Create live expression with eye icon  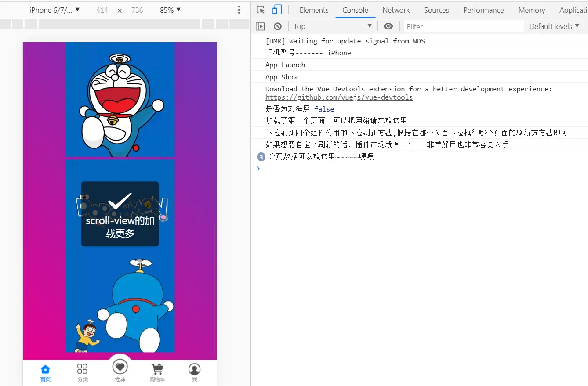click(388, 26)
